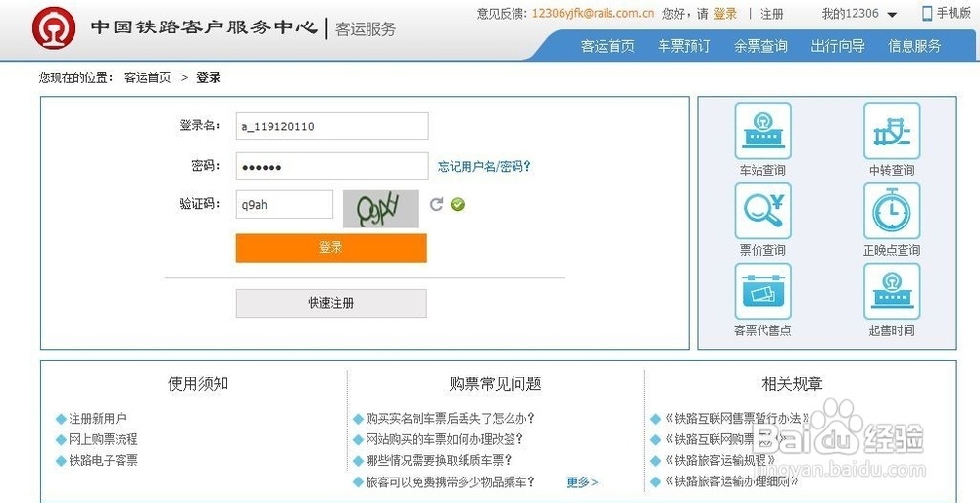Open the 正晚点查询 delay query icon
The height and width of the screenshot is (503, 980).
click(892, 211)
